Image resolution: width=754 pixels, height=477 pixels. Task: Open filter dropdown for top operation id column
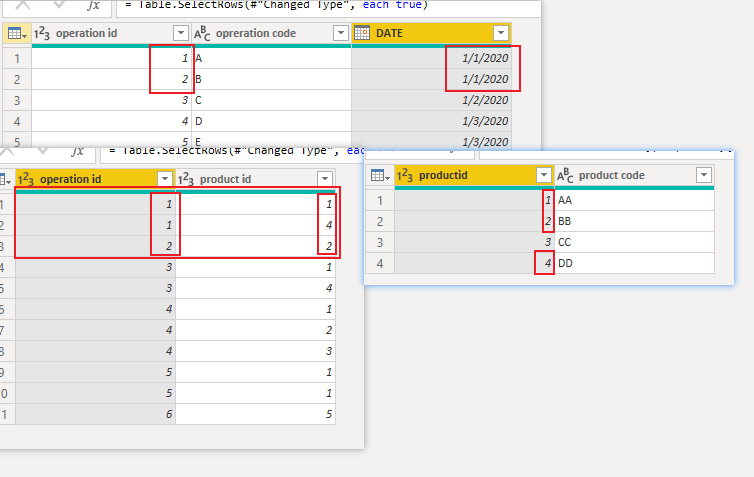click(181, 33)
